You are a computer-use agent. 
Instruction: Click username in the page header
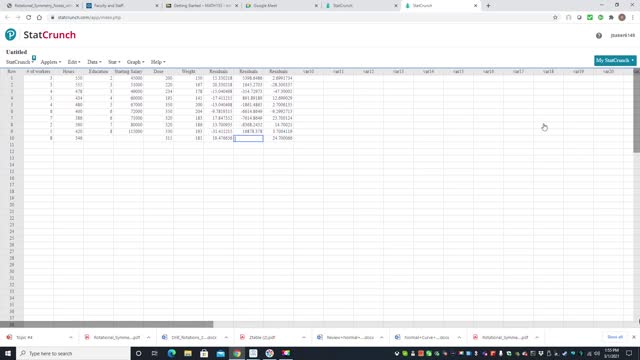click(x=623, y=36)
